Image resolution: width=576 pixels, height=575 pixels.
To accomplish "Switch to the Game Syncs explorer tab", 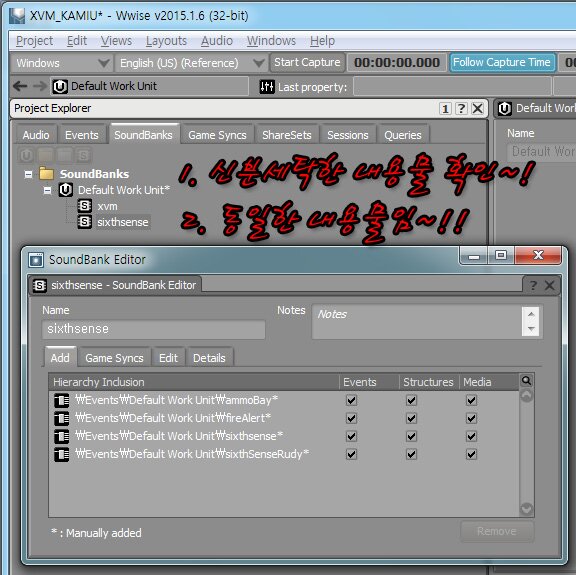I will [217, 135].
